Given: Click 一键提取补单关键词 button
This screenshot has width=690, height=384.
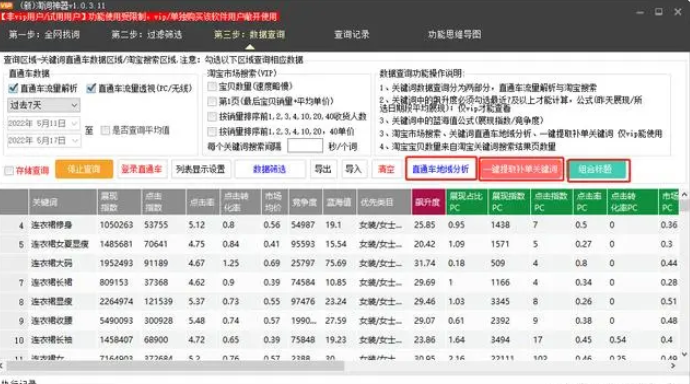Looking at the screenshot, I should (521, 169).
